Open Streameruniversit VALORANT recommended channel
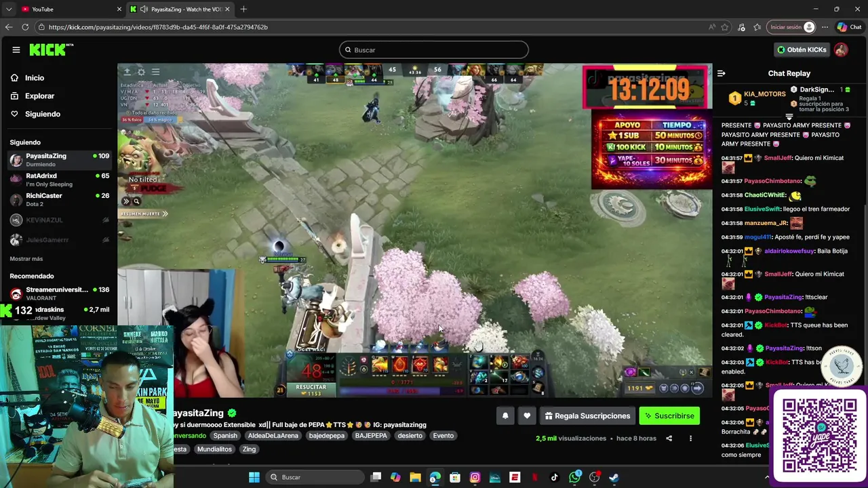868x488 pixels. pyautogui.click(x=60, y=293)
